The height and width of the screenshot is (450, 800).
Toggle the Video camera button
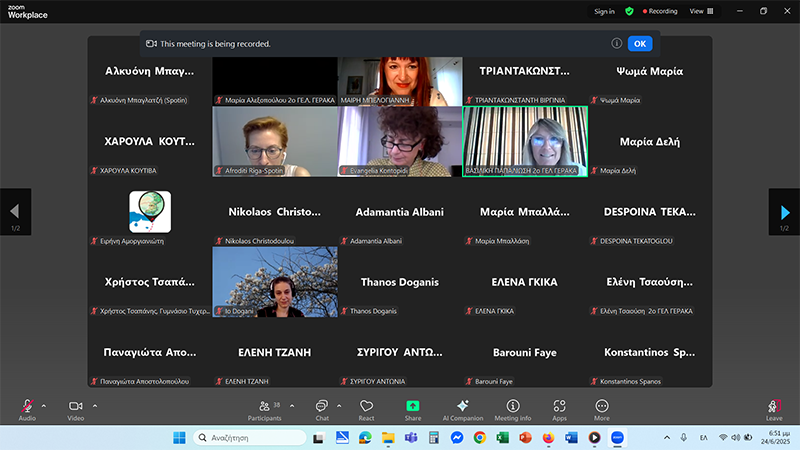tap(75, 407)
